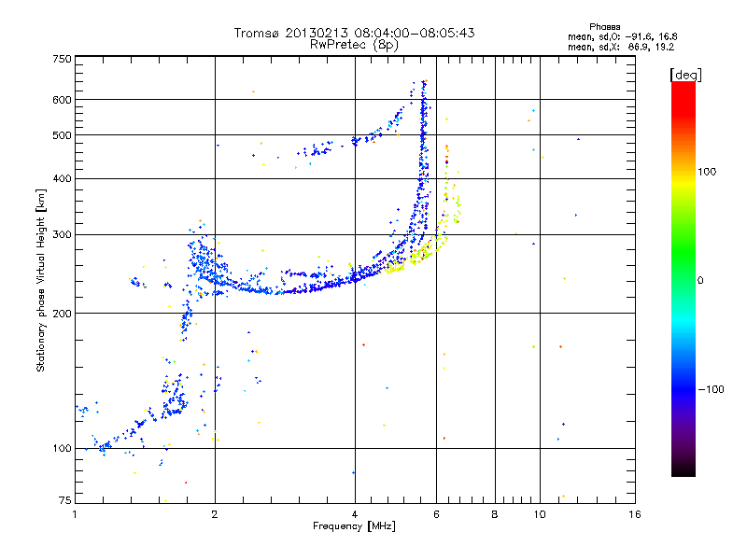Click the y-axis '750' tick label
Image resolution: width=747 pixels, height=560 pixels.
coord(62,59)
